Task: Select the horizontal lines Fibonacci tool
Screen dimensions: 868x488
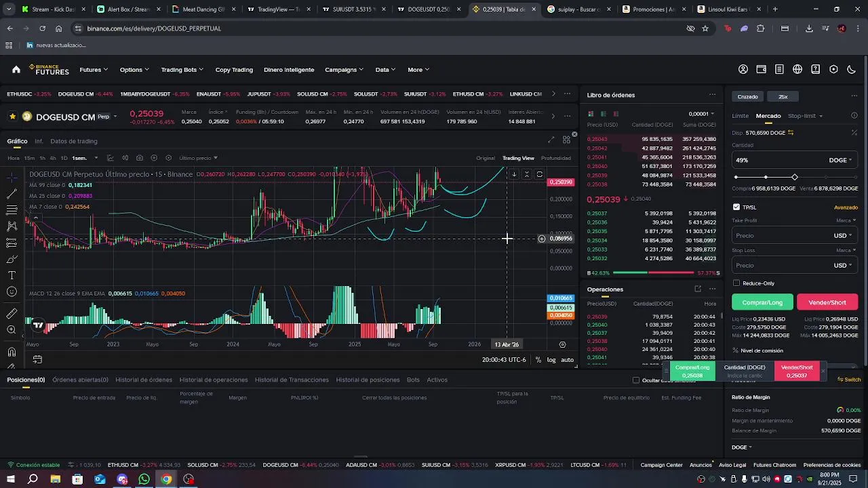Action: tap(12, 210)
